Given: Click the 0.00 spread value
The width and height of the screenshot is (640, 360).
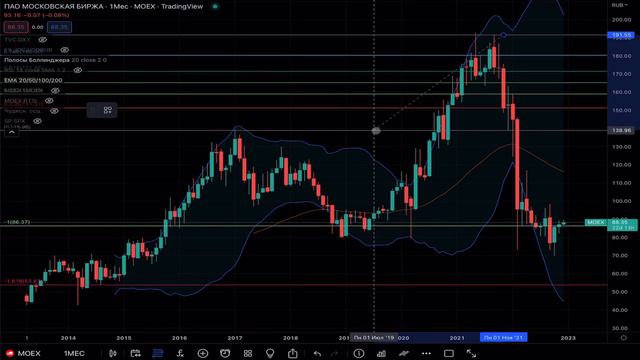Looking at the screenshot, I should (38, 27).
